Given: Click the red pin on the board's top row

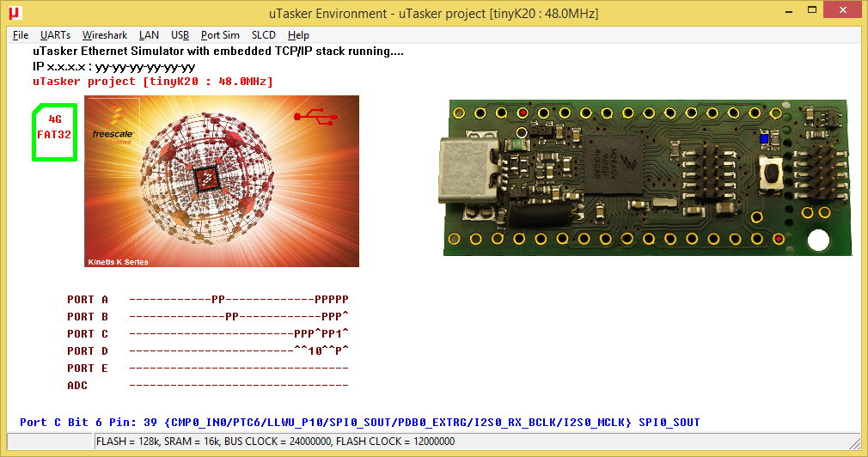Looking at the screenshot, I should (523, 113).
